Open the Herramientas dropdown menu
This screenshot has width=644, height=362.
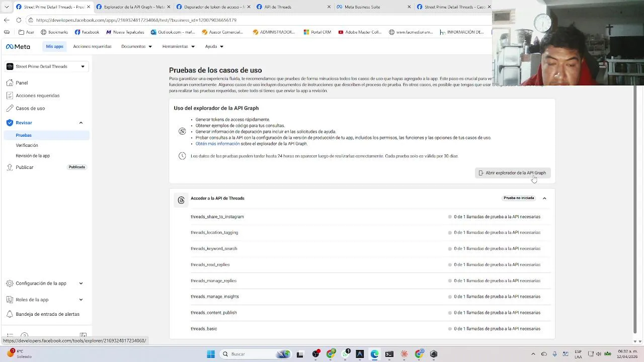[178, 46]
